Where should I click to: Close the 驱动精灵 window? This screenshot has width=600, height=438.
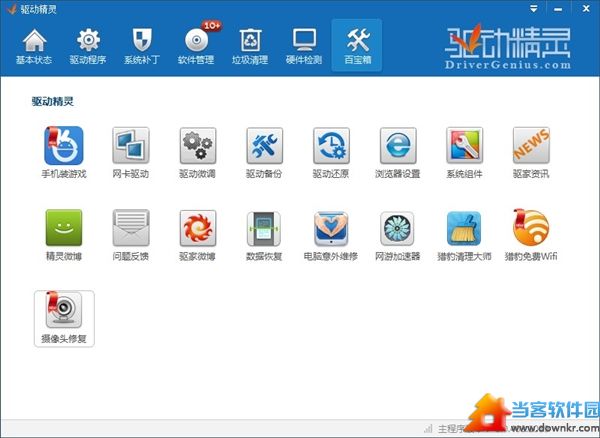click(586, 8)
